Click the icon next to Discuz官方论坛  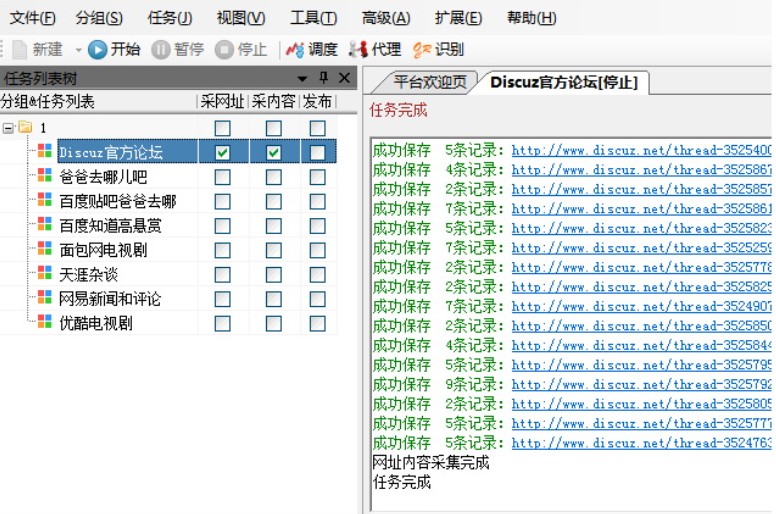tap(45, 151)
